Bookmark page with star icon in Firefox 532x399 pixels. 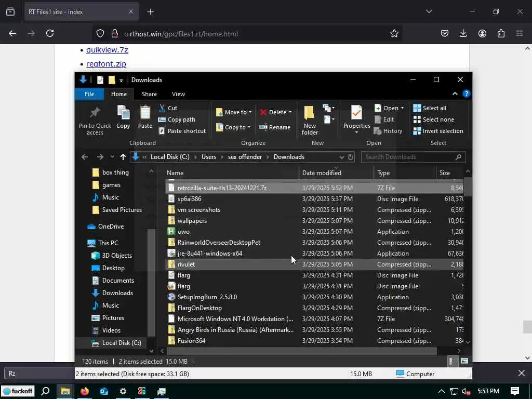(x=394, y=33)
